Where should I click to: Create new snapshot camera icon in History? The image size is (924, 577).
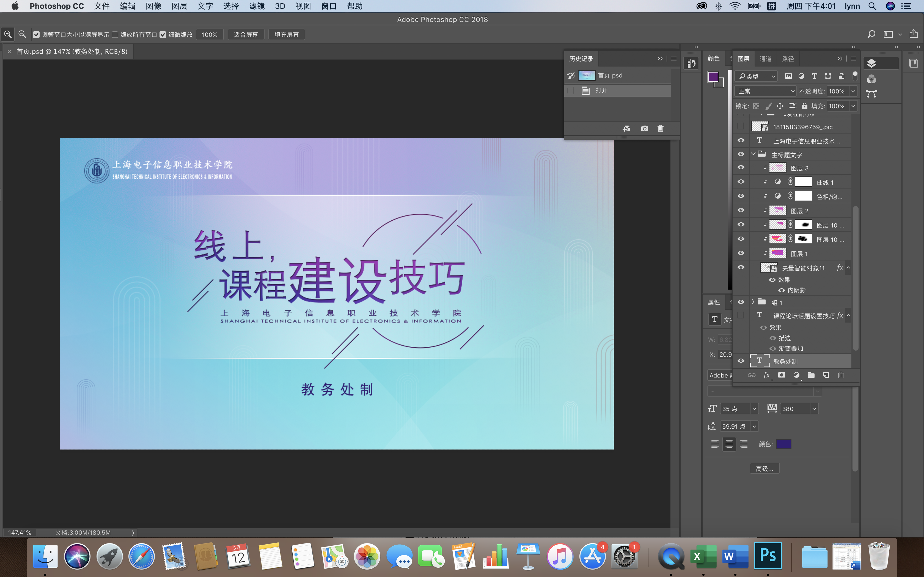645,129
